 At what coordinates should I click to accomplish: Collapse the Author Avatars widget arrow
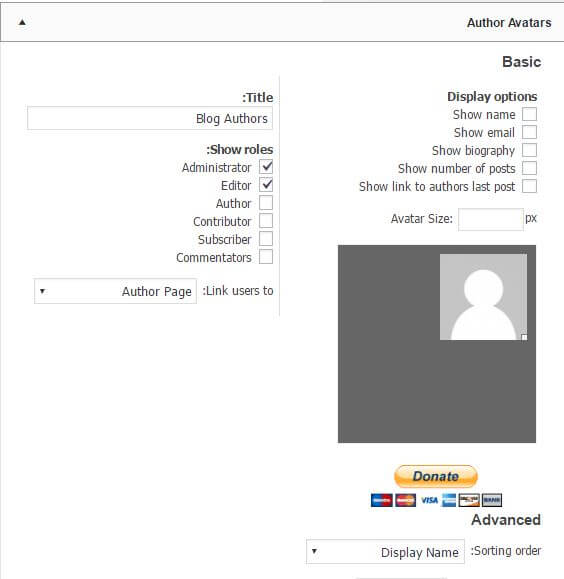[x=22, y=22]
